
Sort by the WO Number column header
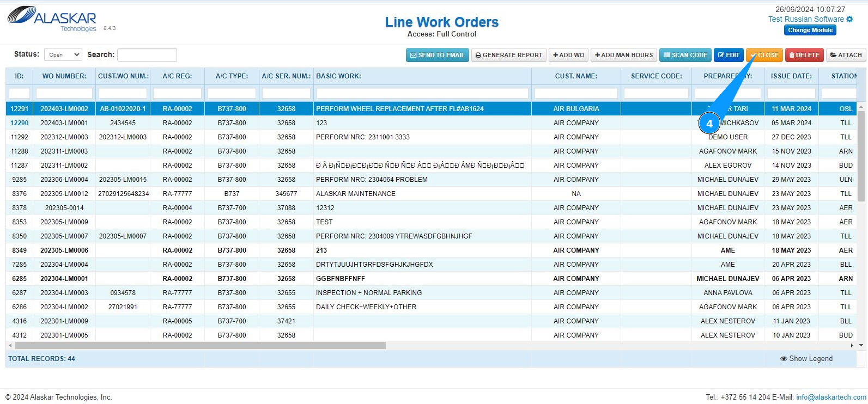point(64,76)
